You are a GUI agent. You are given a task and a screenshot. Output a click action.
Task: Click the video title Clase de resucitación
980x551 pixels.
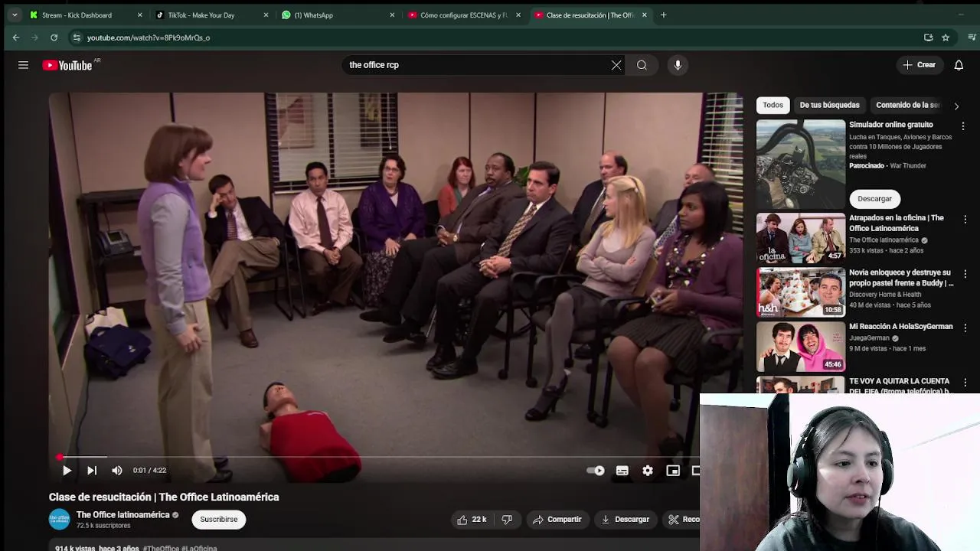[164, 497]
